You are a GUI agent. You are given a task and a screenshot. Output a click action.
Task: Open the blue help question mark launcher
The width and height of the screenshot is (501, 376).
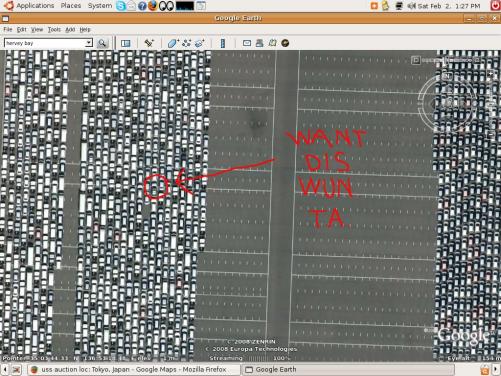142,6
